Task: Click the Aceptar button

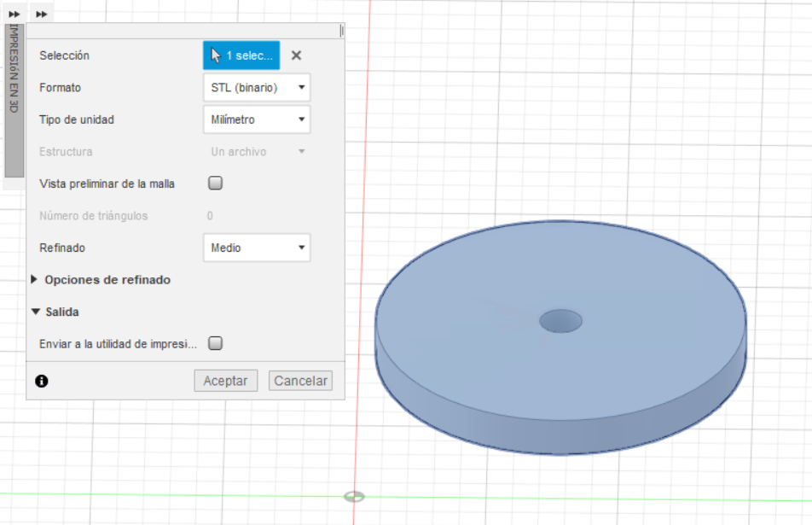Action: [x=226, y=381]
